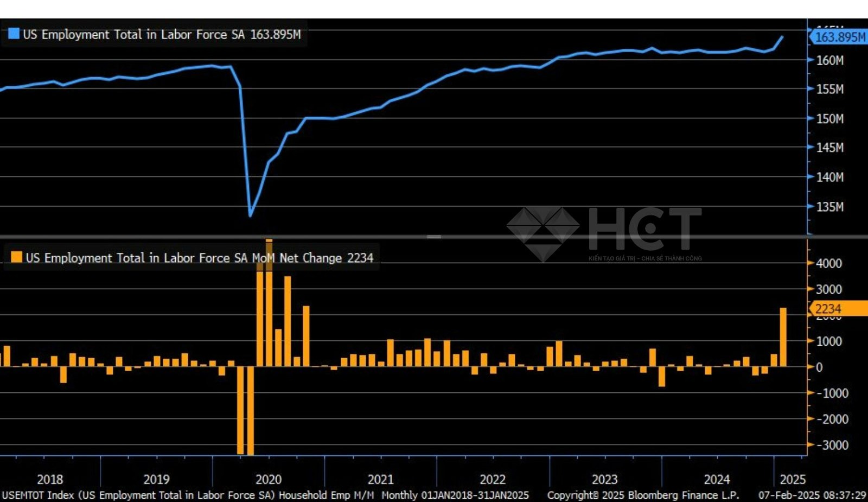Click the 2025 year label on the time axis

(x=793, y=480)
